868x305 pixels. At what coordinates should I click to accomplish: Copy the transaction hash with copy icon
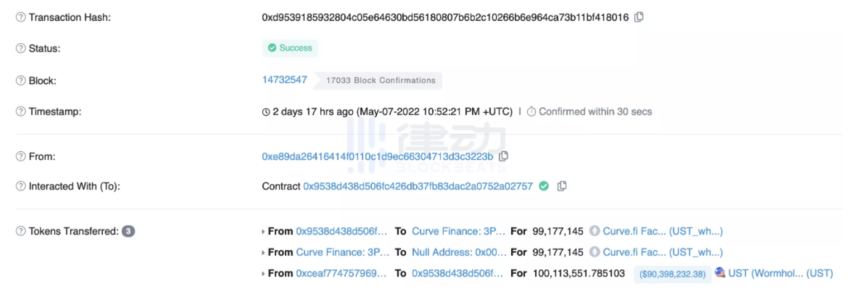[x=639, y=17]
